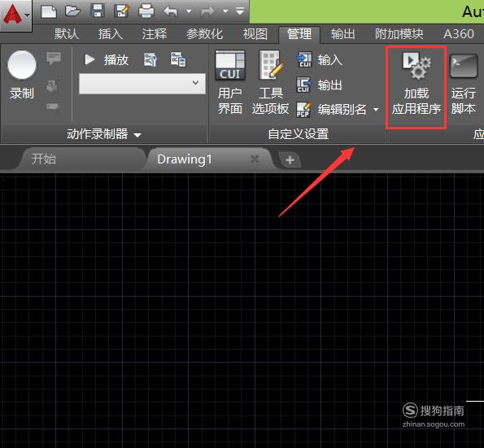Image resolution: width=484 pixels, height=448 pixels.
Task: Start the action Record button
Action: (22, 75)
